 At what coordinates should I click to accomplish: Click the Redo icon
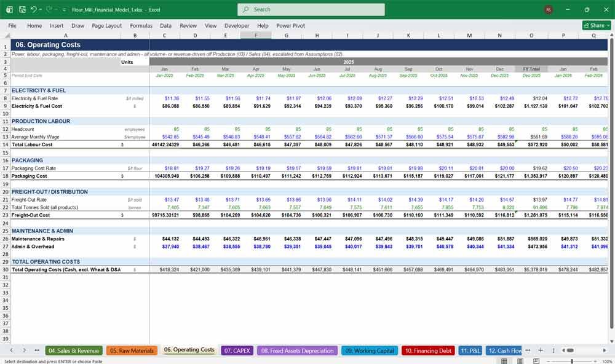[x=49, y=9]
